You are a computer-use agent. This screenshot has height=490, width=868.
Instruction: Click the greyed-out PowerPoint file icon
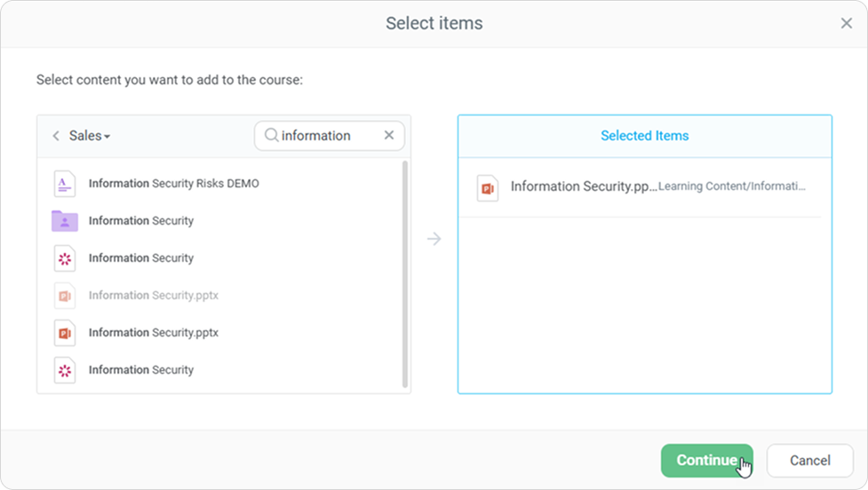[x=64, y=296]
